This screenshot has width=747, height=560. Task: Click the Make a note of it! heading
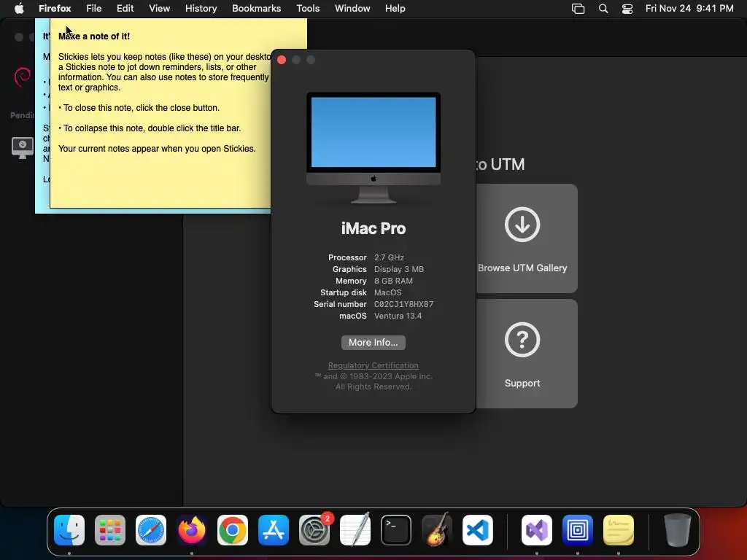pyautogui.click(x=94, y=36)
